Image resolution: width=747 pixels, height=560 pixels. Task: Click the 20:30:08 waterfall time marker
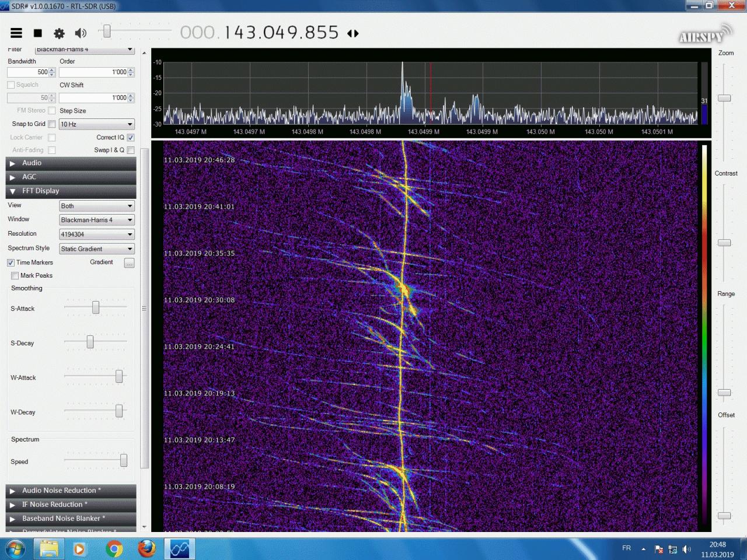click(199, 300)
